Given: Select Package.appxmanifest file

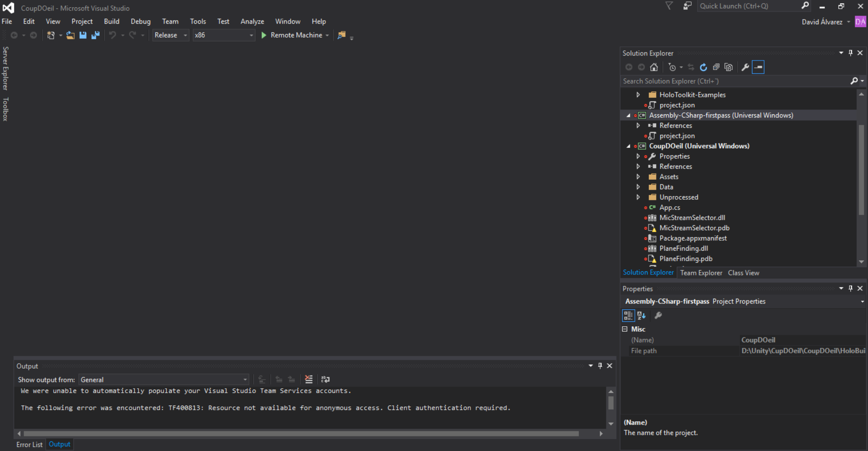Looking at the screenshot, I should click(x=693, y=238).
